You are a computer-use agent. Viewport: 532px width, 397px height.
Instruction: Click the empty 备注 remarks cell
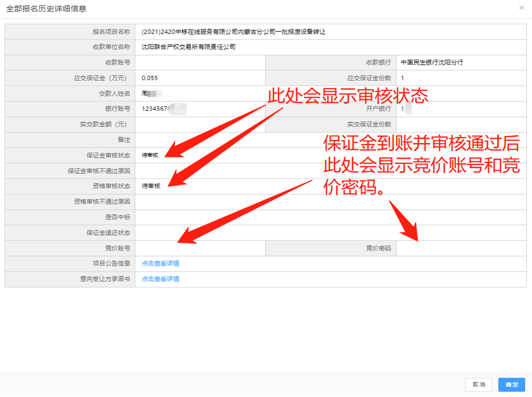click(x=330, y=140)
